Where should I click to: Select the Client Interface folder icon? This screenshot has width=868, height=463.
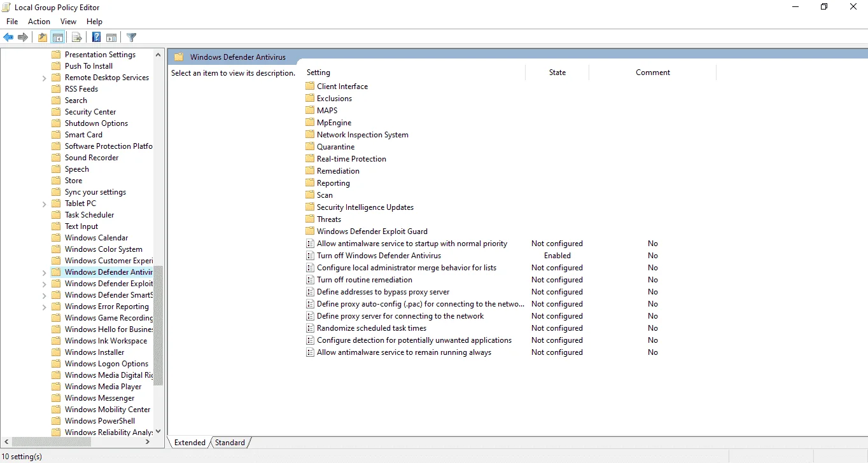[x=310, y=86]
